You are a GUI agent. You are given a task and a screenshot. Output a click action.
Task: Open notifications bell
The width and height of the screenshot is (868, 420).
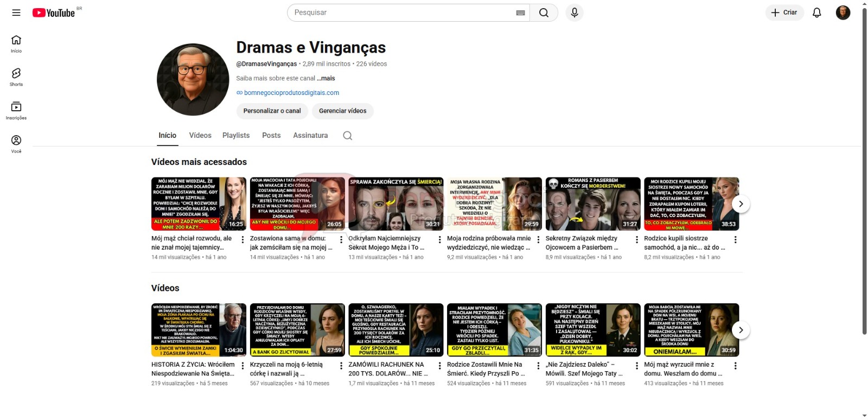[816, 12]
